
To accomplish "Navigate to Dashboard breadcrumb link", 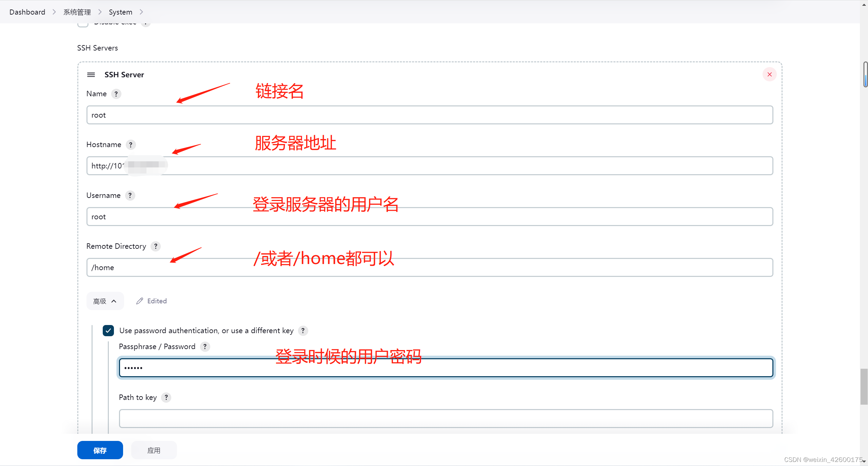I will (x=27, y=12).
